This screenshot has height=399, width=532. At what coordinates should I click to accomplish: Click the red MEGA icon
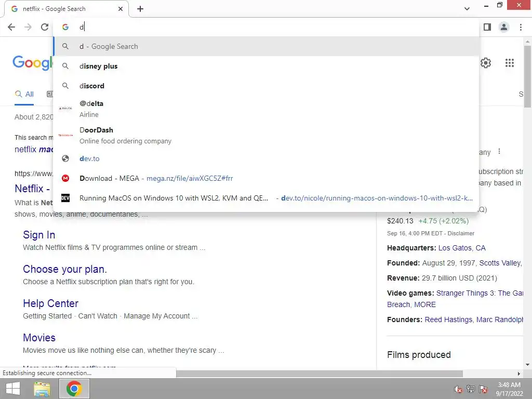coord(65,178)
